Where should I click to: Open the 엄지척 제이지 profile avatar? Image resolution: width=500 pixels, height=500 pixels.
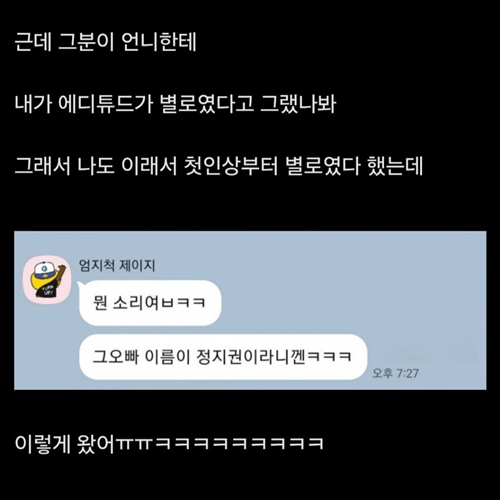pos(47,279)
